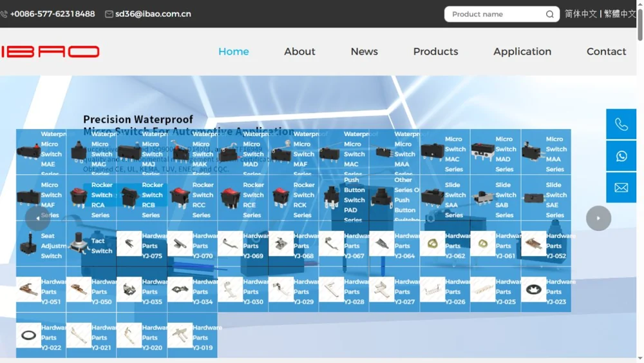Open Hardware Parts YJ-052
The image size is (644, 363).
pyautogui.click(x=546, y=243)
